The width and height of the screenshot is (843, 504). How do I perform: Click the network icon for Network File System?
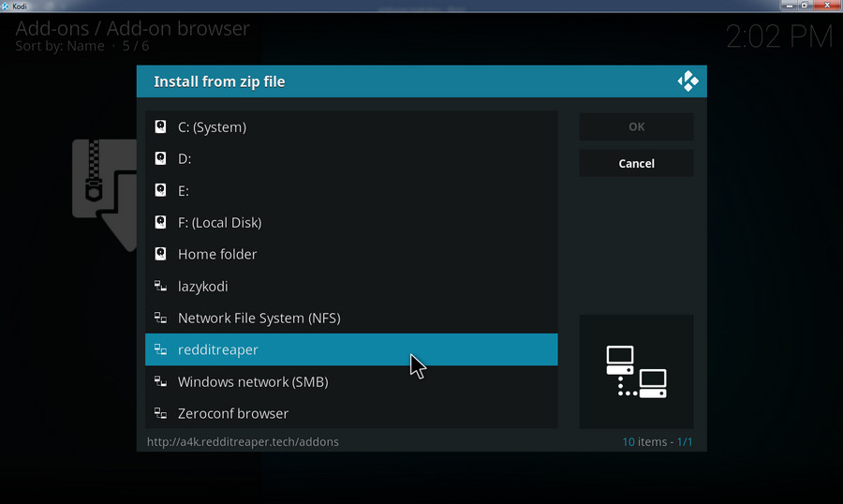(160, 319)
